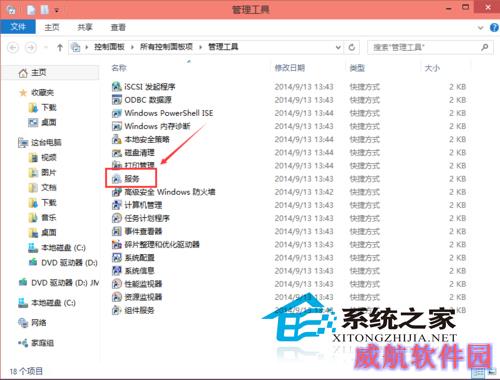Select 这台电脑 in the navigation pane
The image size is (500, 380).
[x=46, y=142]
